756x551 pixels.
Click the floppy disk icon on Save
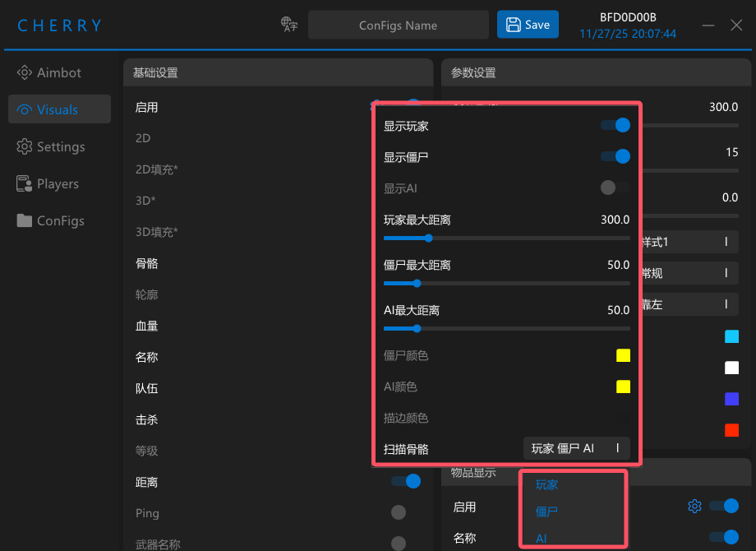pos(513,25)
